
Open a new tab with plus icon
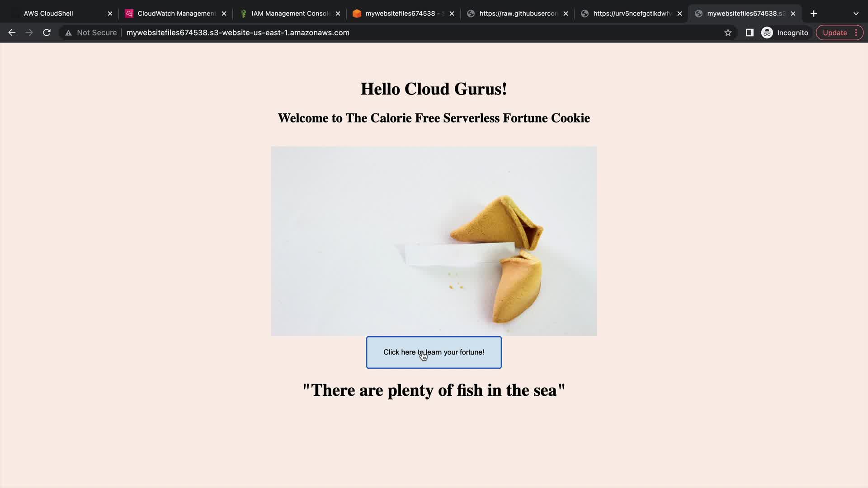click(814, 14)
